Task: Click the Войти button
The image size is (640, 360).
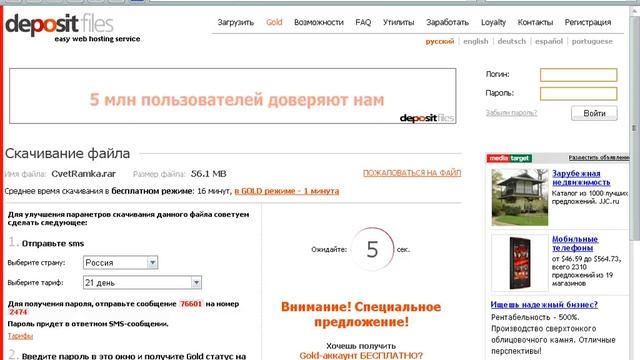Action: (x=594, y=113)
